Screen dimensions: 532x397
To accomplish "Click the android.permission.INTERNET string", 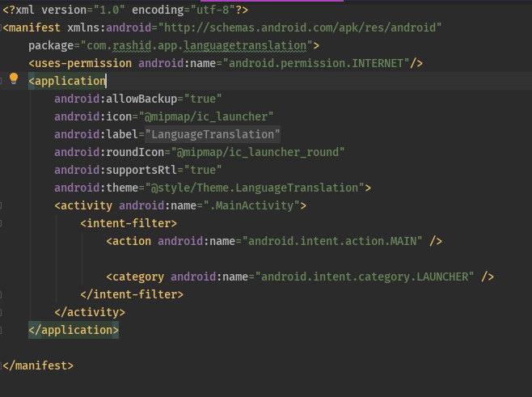I will click(x=316, y=63).
